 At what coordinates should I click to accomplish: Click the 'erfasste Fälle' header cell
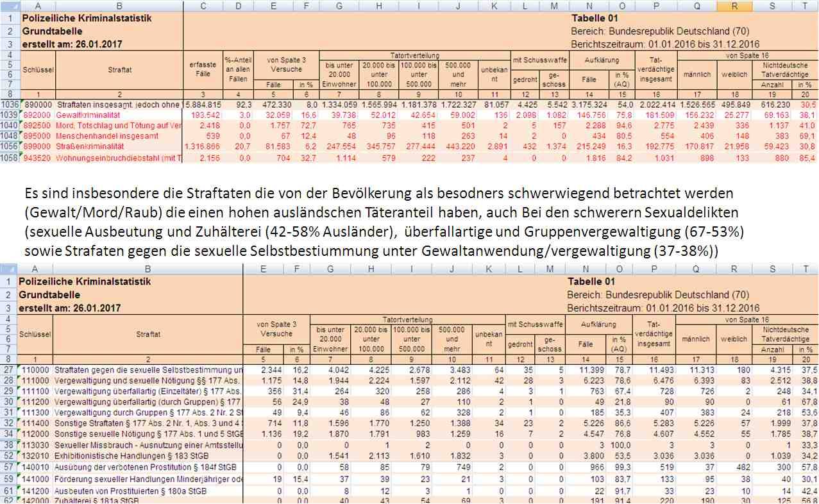coord(203,70)
